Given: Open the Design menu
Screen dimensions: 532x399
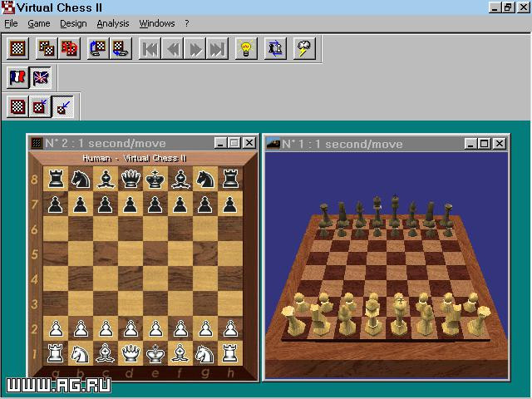Looking at the screenshot, I should [x=73, y=23].
